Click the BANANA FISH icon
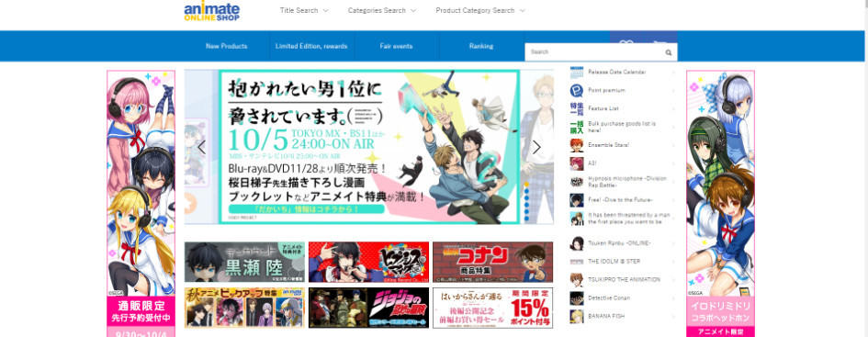Screen dimensions: 868x337 coord(577,317)
